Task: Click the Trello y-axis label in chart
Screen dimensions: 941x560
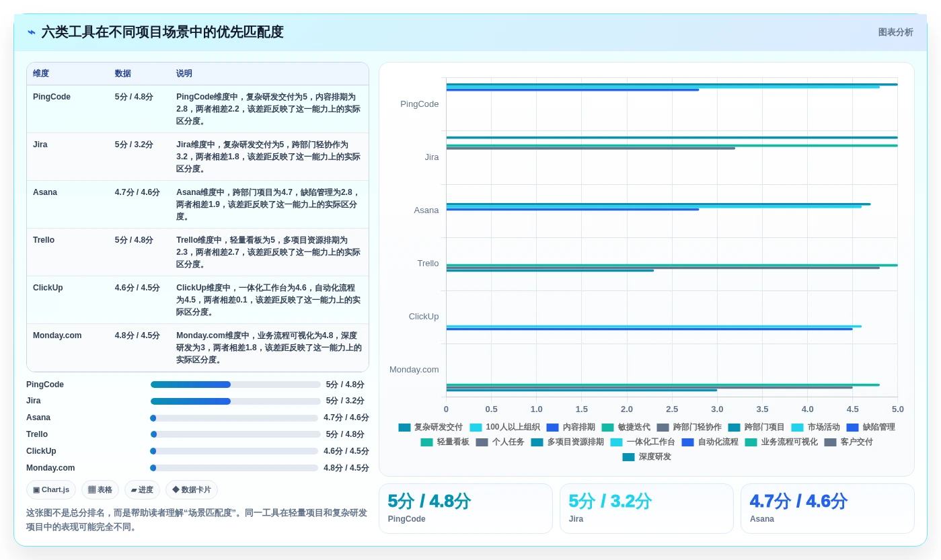Action: (428, 264)
